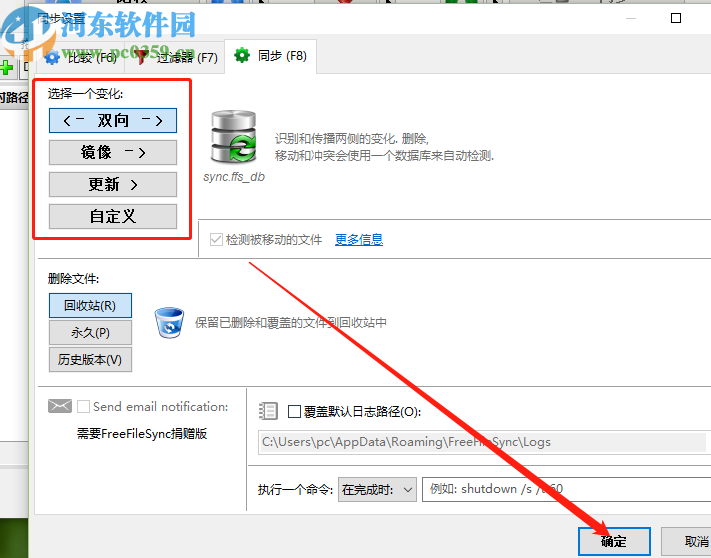Minimize the 同步设置 dialog window
This screenshot has height=558, width=711.
[x=631, y=18]
